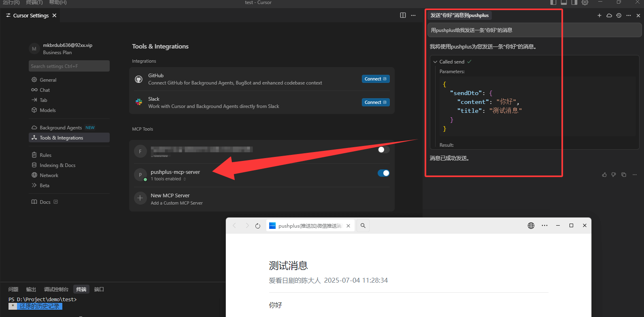644x317 pixels.
Task: Open Tab settings section
Action: click(69, 100)
